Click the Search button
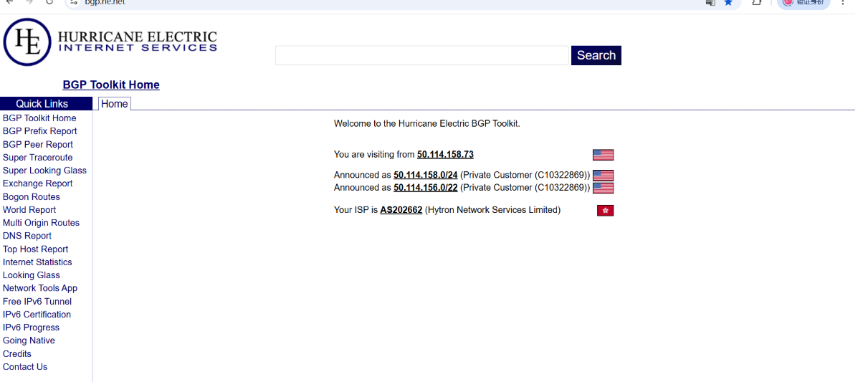This screenshot has width=868, height=382. click(x=596, y=55)
